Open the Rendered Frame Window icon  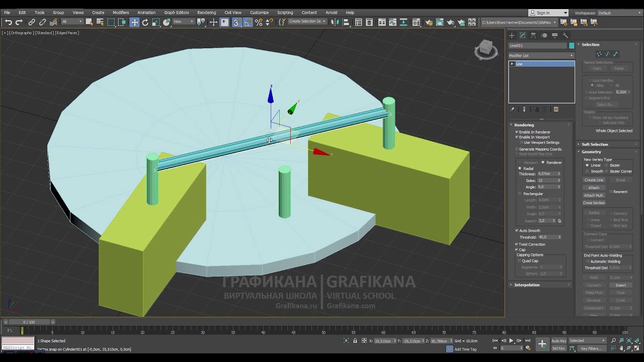[440, 22]
